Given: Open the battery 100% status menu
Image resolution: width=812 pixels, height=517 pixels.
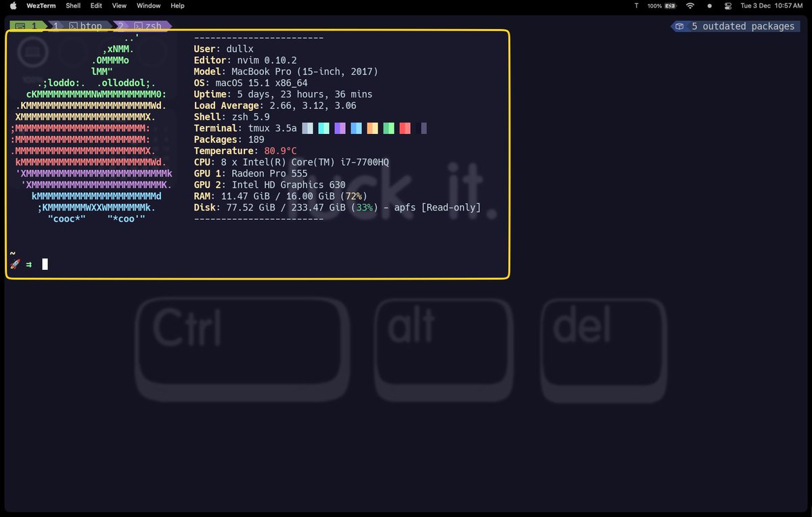Looking at the screenshot, I should point(661,5).
